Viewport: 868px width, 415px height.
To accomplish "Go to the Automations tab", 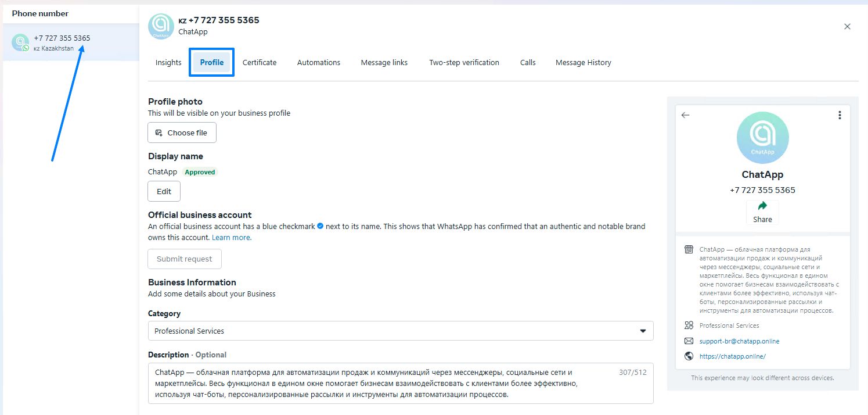I will pos(319,62).
